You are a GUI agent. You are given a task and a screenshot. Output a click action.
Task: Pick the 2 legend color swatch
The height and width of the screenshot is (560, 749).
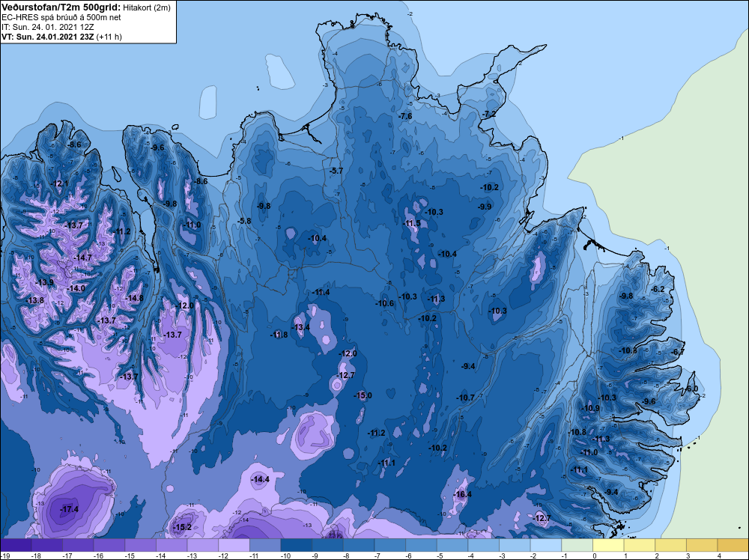coord(670,545)
